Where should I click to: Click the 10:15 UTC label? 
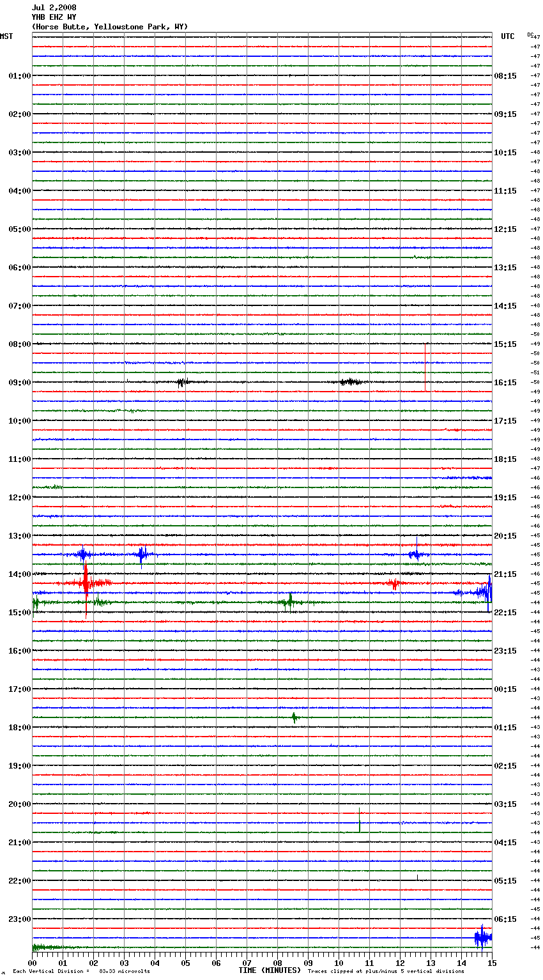[505, 153]
